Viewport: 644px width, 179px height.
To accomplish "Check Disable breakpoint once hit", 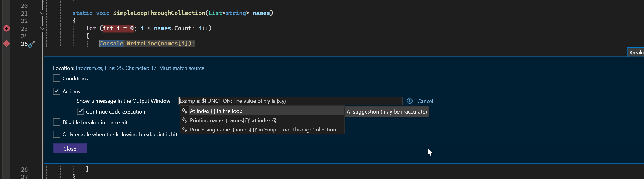I will (x=57, y=122).
